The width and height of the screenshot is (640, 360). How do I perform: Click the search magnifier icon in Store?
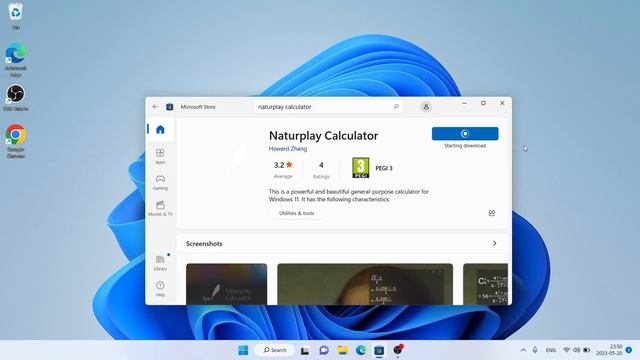(396, 107)
